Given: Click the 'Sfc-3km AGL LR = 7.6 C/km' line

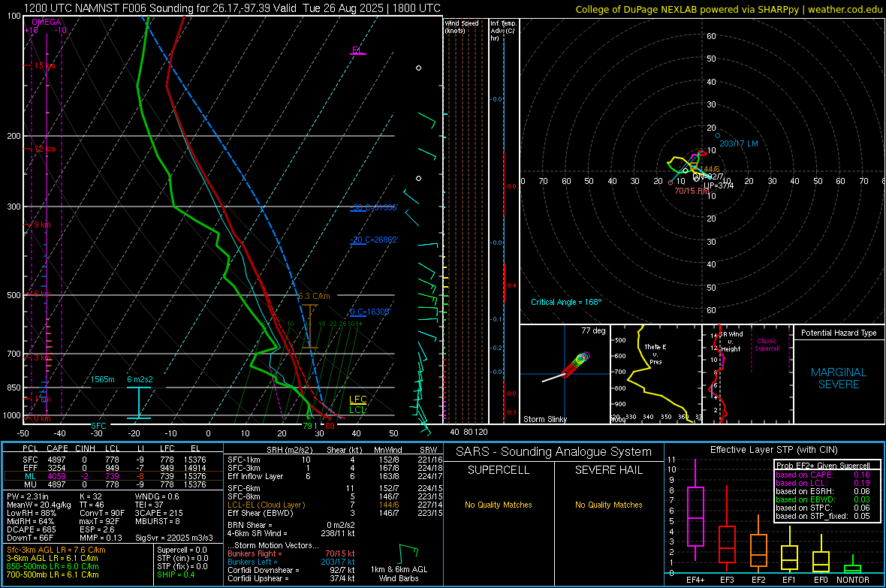Looking at the screenshot, I should (56, 550).
